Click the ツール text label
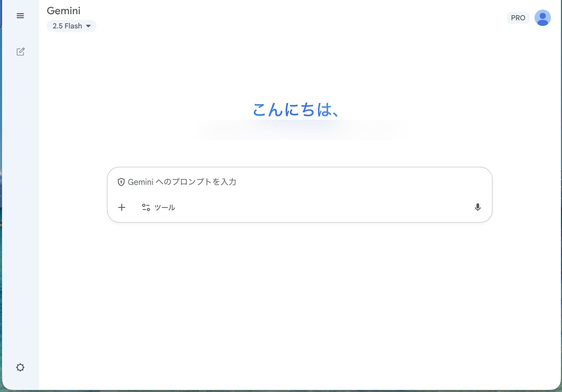Screen dimensions: 562x392 [165, 207]
